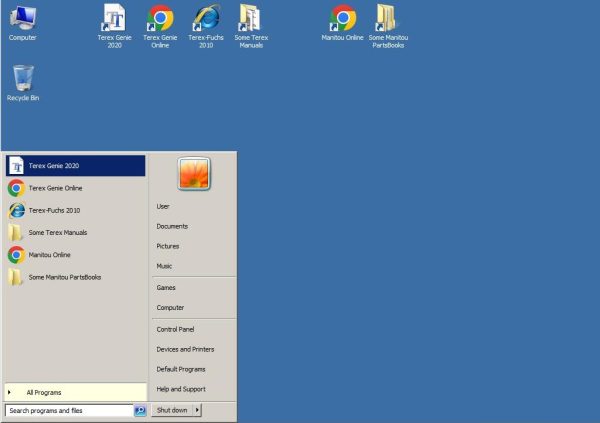Select Manitou Online desktop Chrome shortcut
This screenshot has height=423, width=600.
coord(342,23)
